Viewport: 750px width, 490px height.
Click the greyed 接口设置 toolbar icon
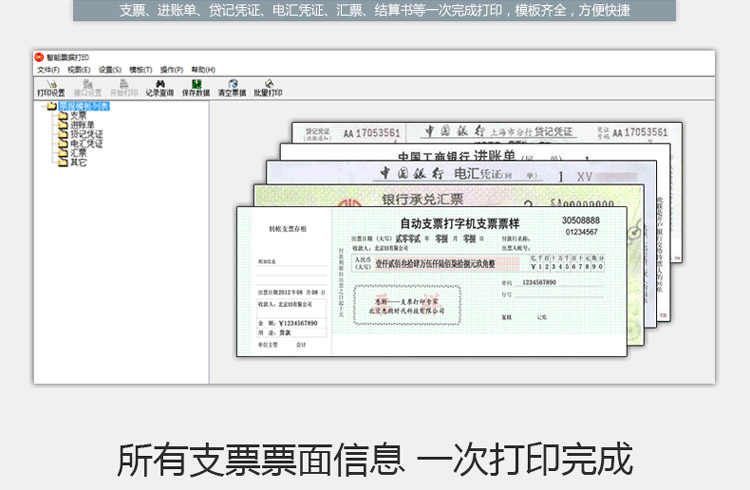(x=88, y=89)
